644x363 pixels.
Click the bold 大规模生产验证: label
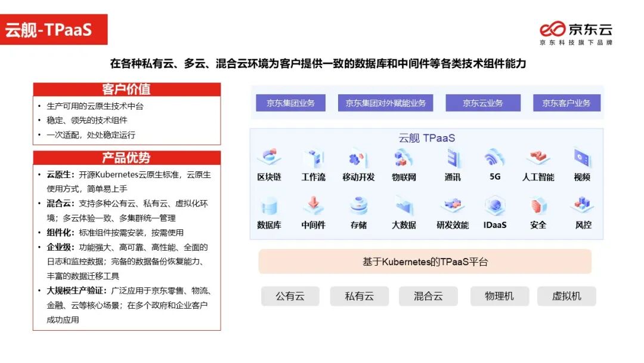click(x=77, y=291)
